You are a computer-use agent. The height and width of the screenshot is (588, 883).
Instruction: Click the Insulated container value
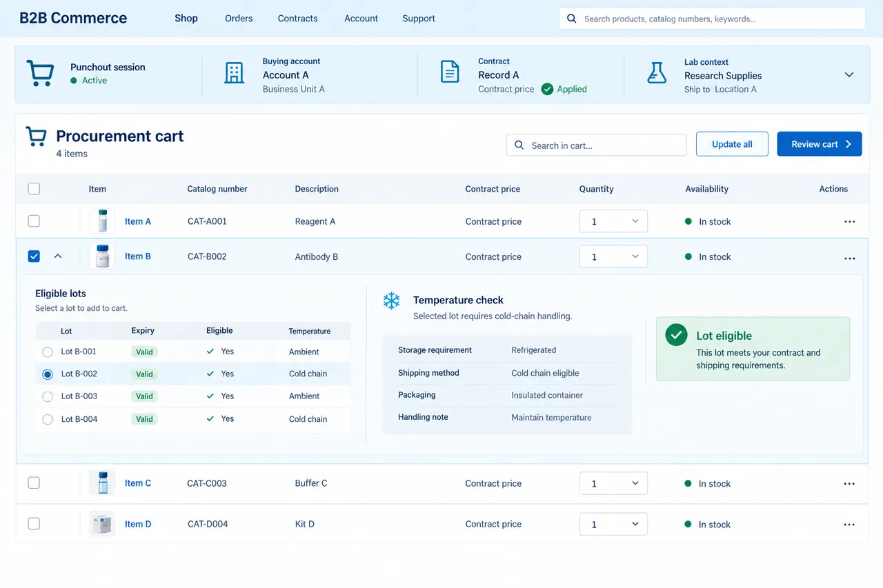[x=547, y=395]
